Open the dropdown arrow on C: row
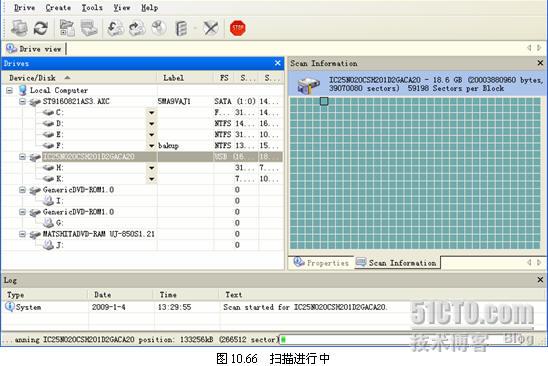Viewport: 548px width, 366px height. coord(151,113)
